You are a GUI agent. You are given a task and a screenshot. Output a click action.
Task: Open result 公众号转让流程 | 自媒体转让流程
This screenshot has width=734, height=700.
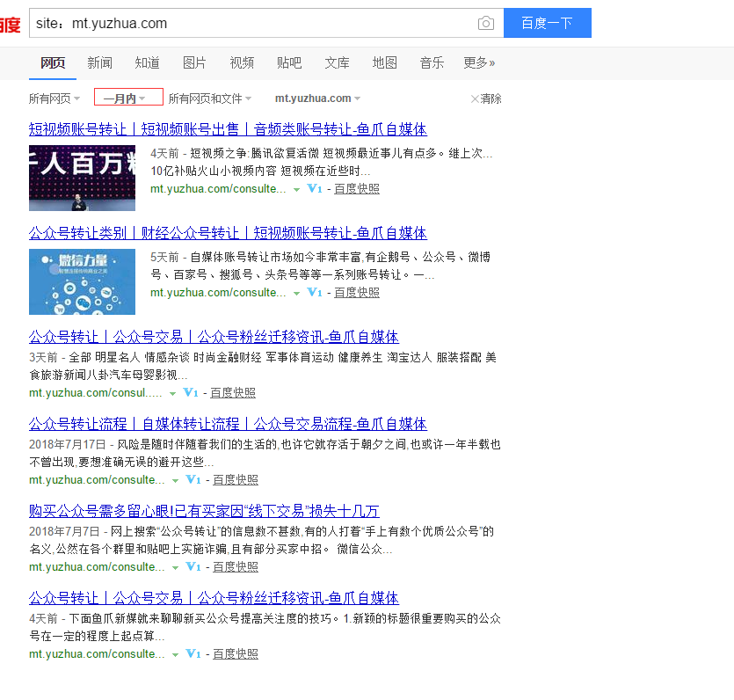coord(228,424)
